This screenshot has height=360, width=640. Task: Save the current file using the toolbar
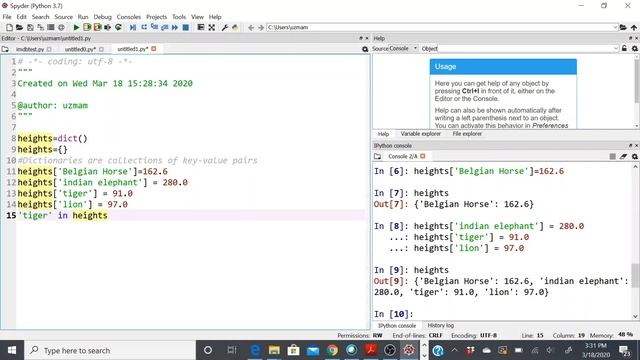point(30,27)
